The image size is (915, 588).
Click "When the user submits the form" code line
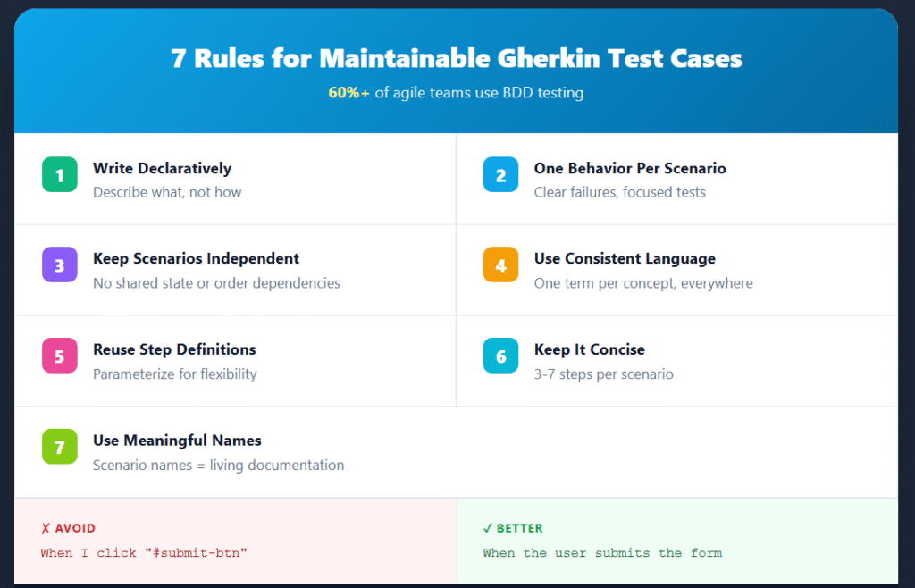click(x=602, y=553)
